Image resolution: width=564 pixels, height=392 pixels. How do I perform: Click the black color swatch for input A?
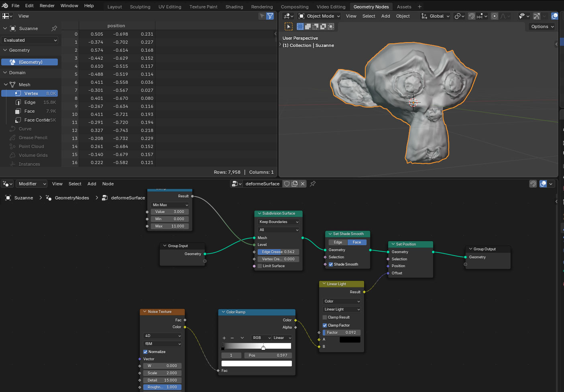(350, 340)
